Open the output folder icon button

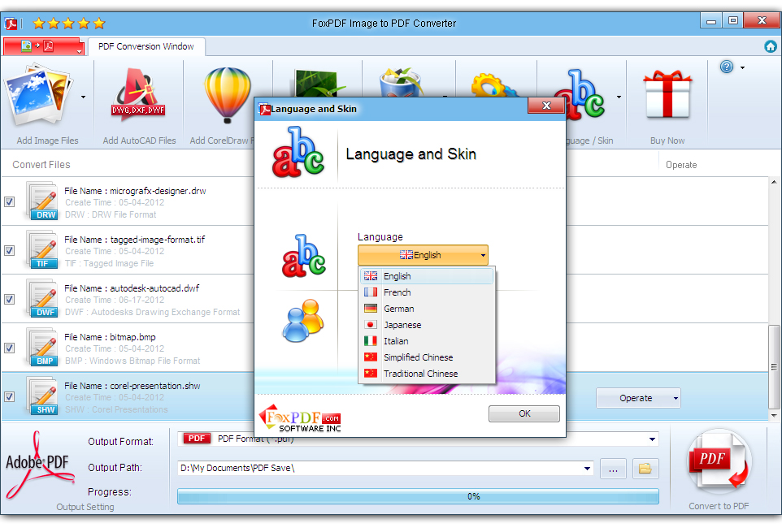[x=645, y=469]
